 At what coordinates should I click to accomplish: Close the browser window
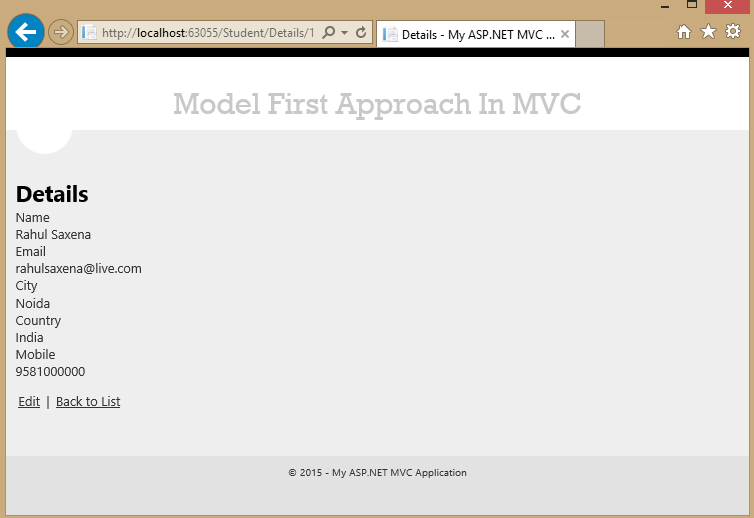tap(728, 6)
